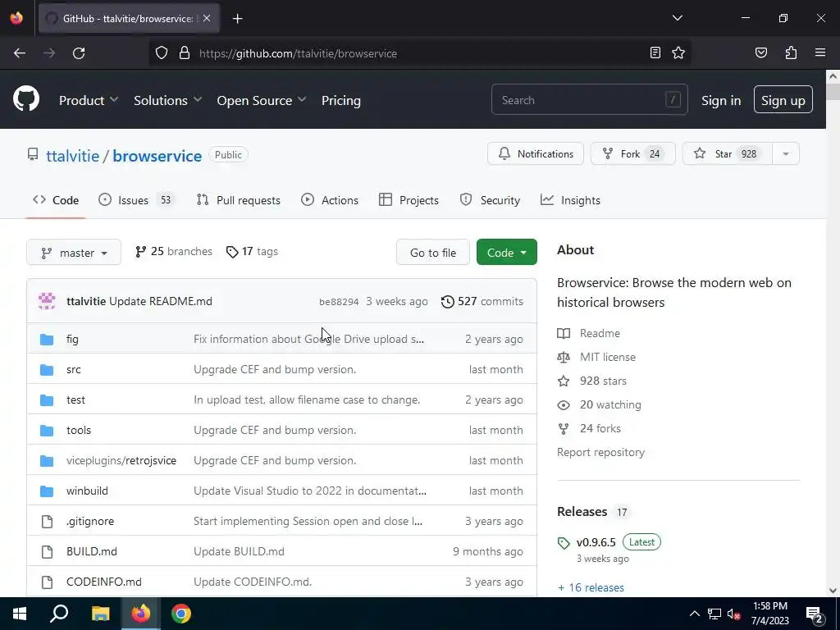Click the Sign up button
The height and width of the screenshot is (630, 840).
click(783, 99)
